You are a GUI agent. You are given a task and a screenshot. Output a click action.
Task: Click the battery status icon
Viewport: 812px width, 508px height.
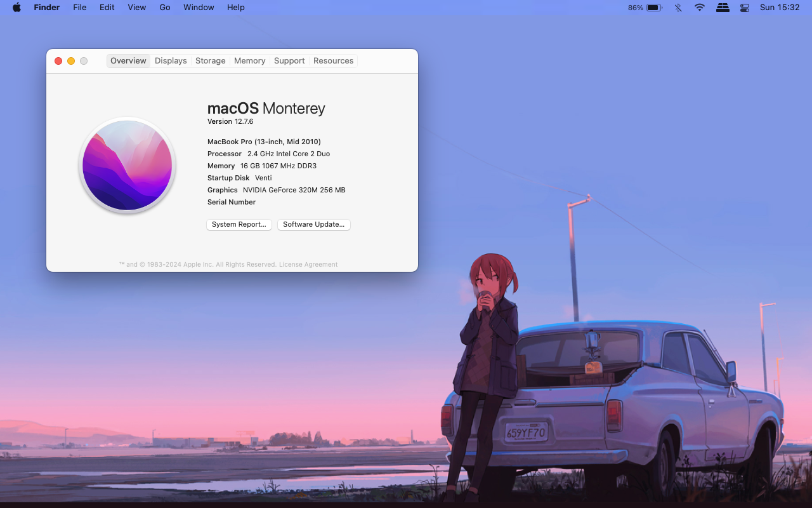(x=655, y=8)
